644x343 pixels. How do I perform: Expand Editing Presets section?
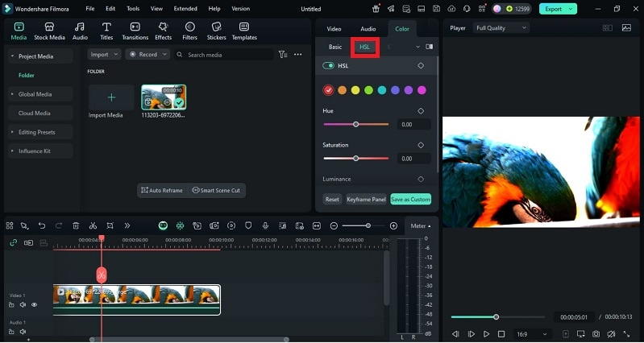pyautogui.click(x=12, y=132)
